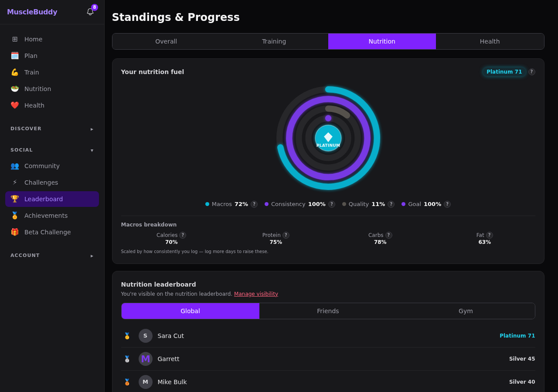Switch to the Health tab

tap(490, 41)
